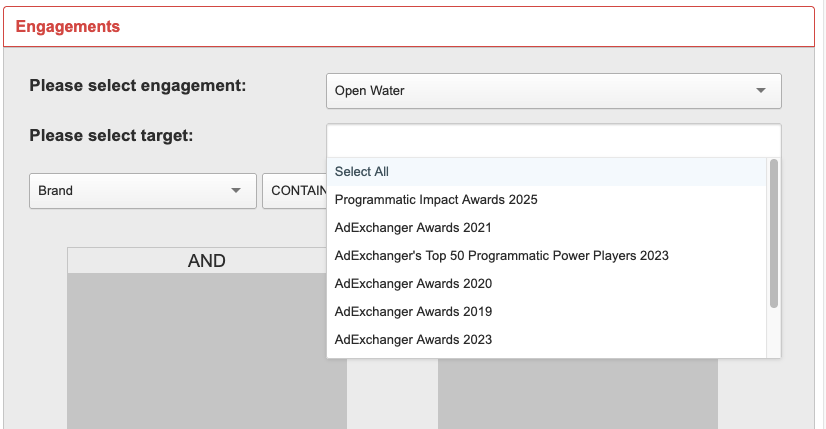This screenshot has height=429, width=826.
Task: Click the Brand dropdown arrow
Action: click(236, 191)
